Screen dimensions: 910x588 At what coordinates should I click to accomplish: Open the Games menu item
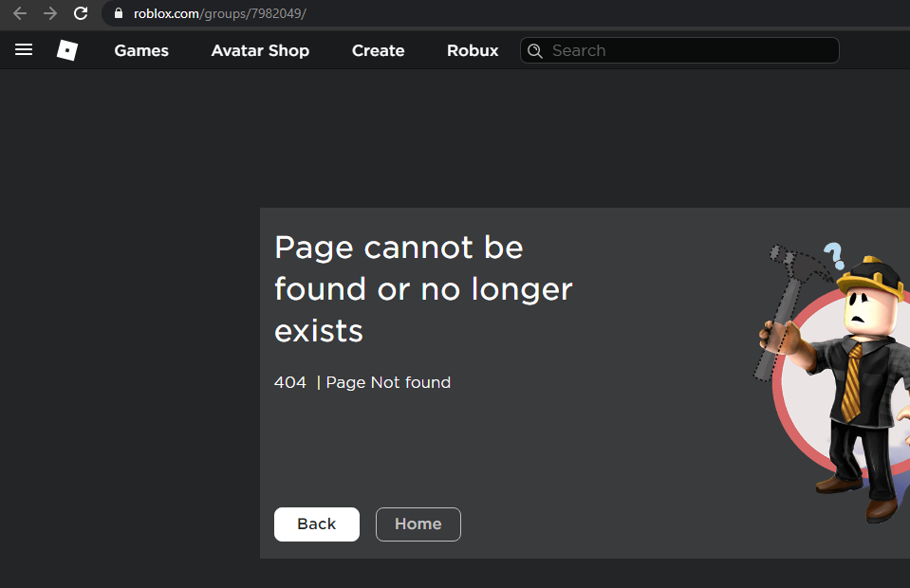pyautogui.click(x=141, y=50)
